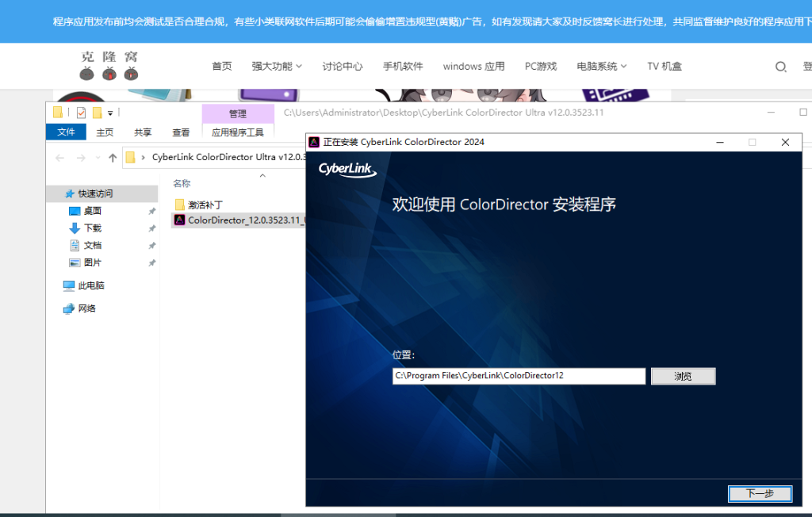Open the customize quick access toolbar dropdown
Screen dimensions: 812x517
(110, 113)
